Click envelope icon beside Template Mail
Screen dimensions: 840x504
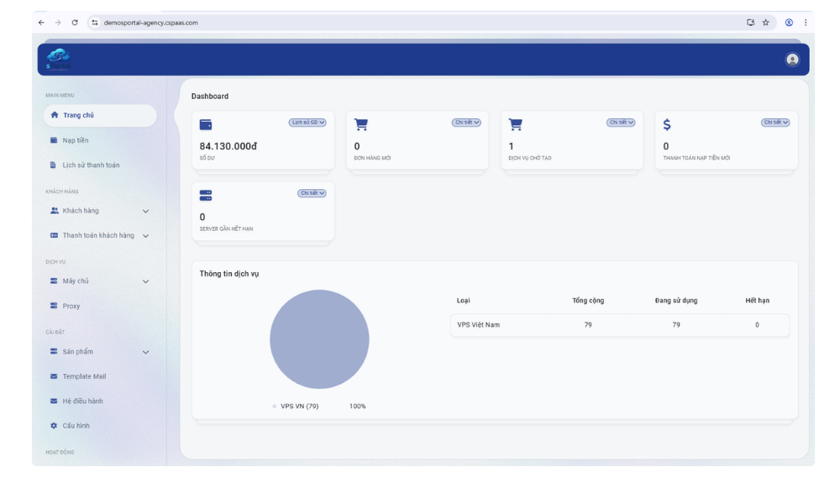[54, 376]
